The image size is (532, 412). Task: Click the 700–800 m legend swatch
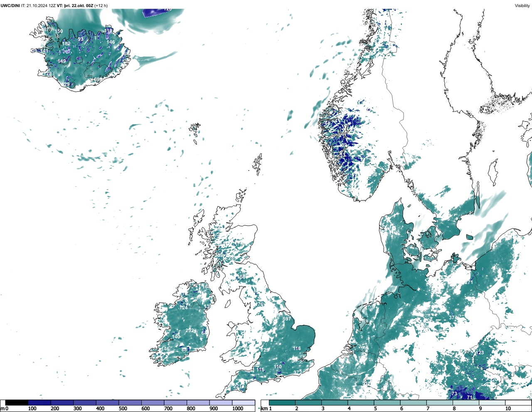coord(175,402)
